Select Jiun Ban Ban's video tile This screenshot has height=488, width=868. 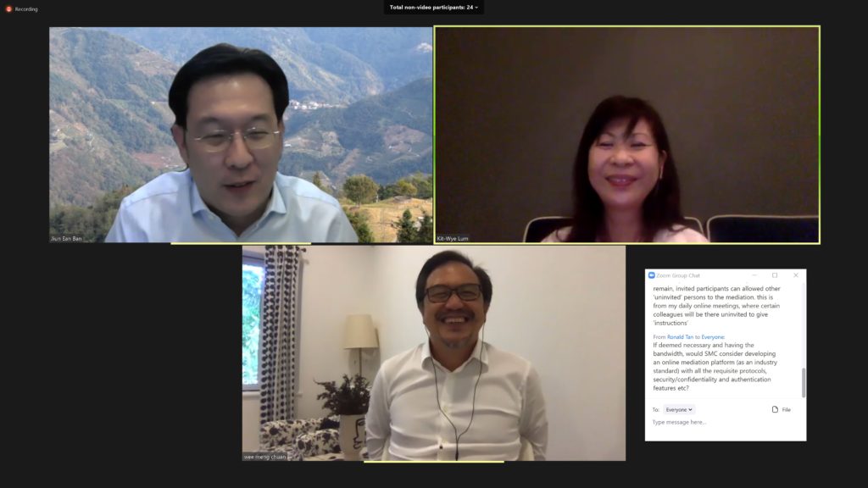pyautogui.click(x=241, y=135)
